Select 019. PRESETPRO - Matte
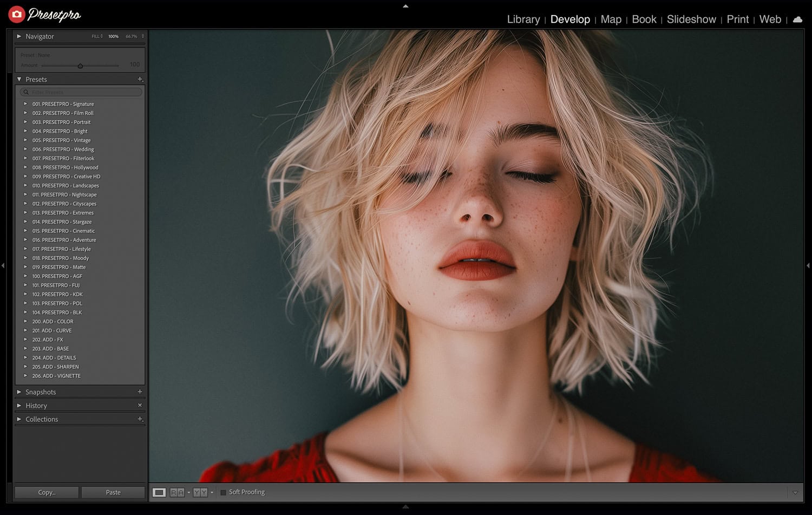The height and width of the screenshot is (515, 812). pos(58,267)
